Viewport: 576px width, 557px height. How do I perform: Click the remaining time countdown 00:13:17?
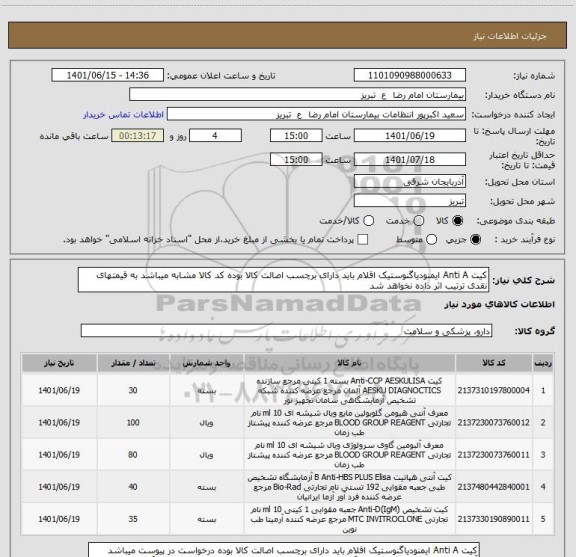[x=138, y=136]
